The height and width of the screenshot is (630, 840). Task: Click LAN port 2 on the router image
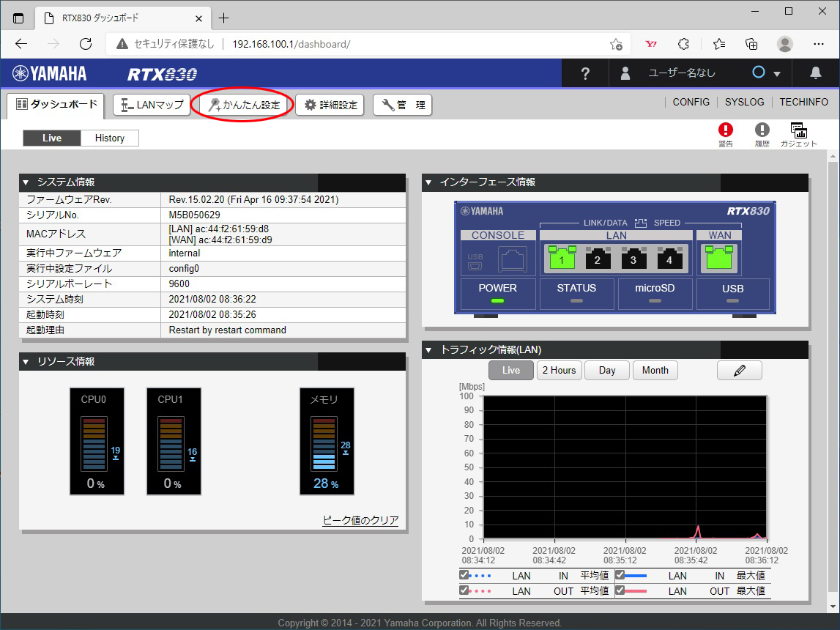pyautogui.click(x=598, y=258)
